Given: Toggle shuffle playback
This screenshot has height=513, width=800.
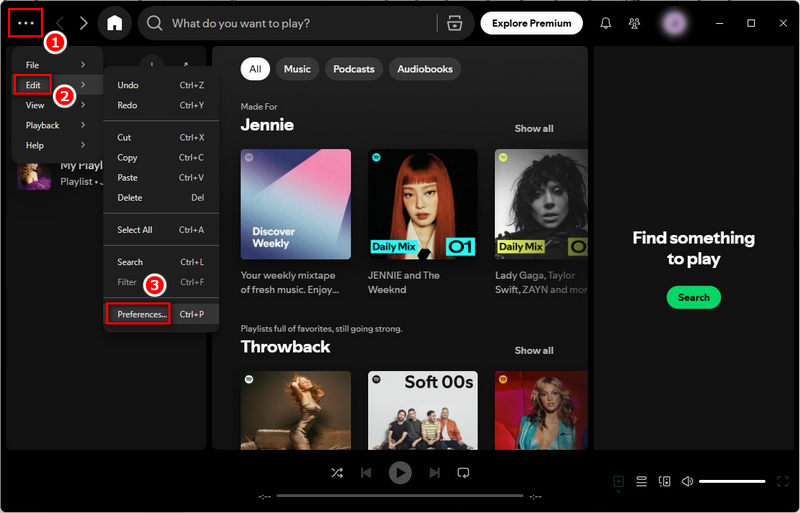Looking at the screenshot, I should click(337, 473).
